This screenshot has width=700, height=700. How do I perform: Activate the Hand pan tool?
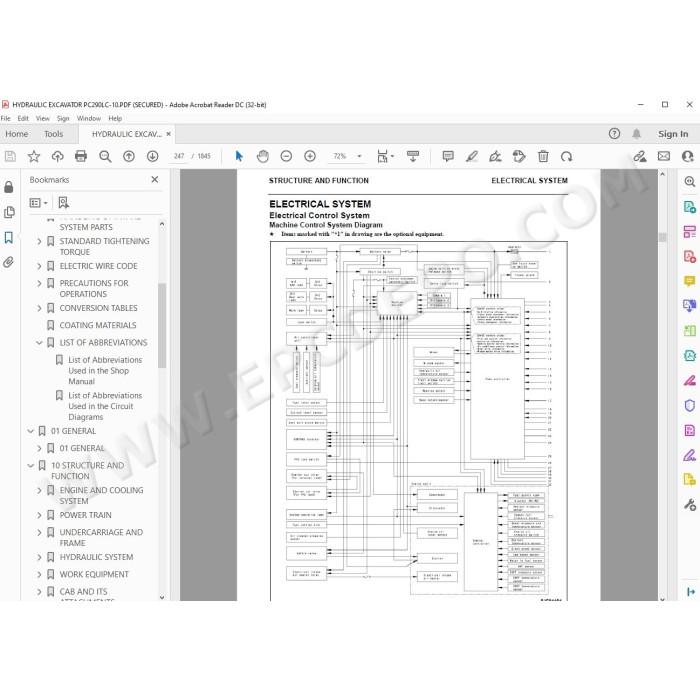point(263,156)
